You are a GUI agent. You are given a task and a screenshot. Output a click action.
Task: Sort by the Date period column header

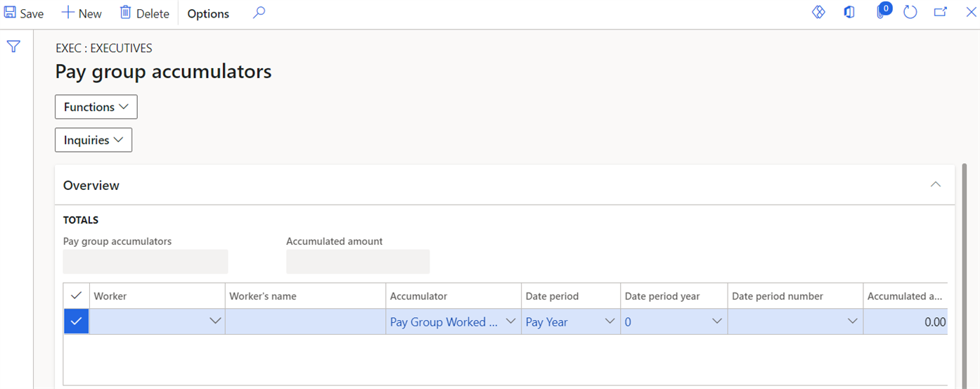(571, 296)
